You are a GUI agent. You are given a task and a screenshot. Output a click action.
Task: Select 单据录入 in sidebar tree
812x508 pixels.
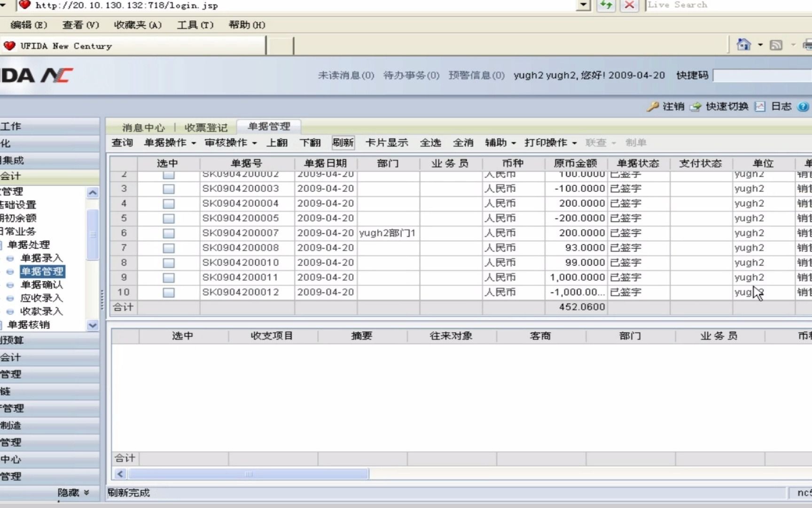(41, 258)
